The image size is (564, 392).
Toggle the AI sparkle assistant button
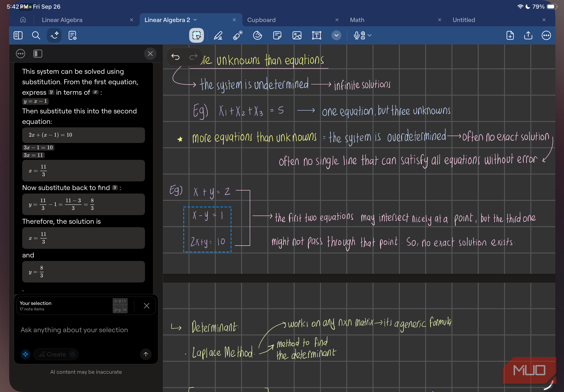54,35
